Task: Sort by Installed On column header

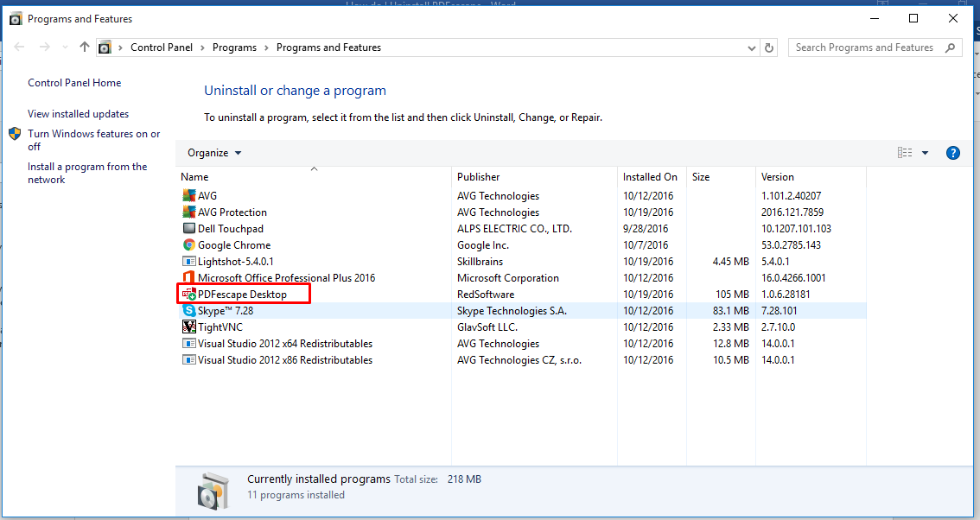Action: [x=652, y=177]
